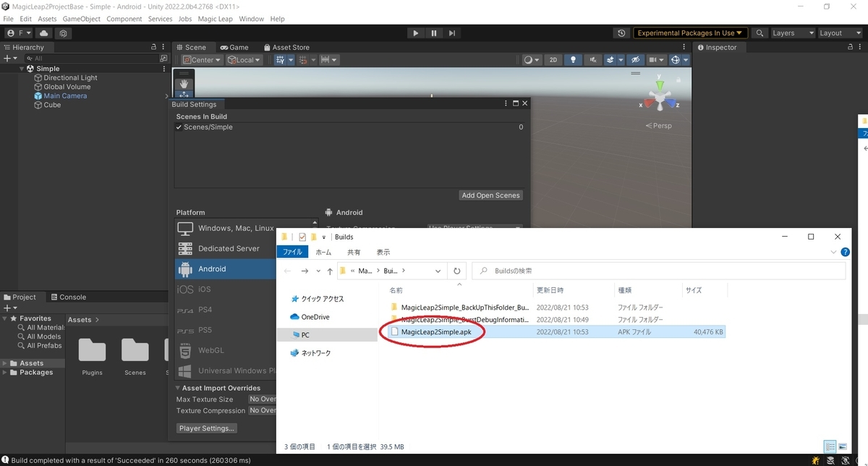Expand the Packages folder in Project

5,373
